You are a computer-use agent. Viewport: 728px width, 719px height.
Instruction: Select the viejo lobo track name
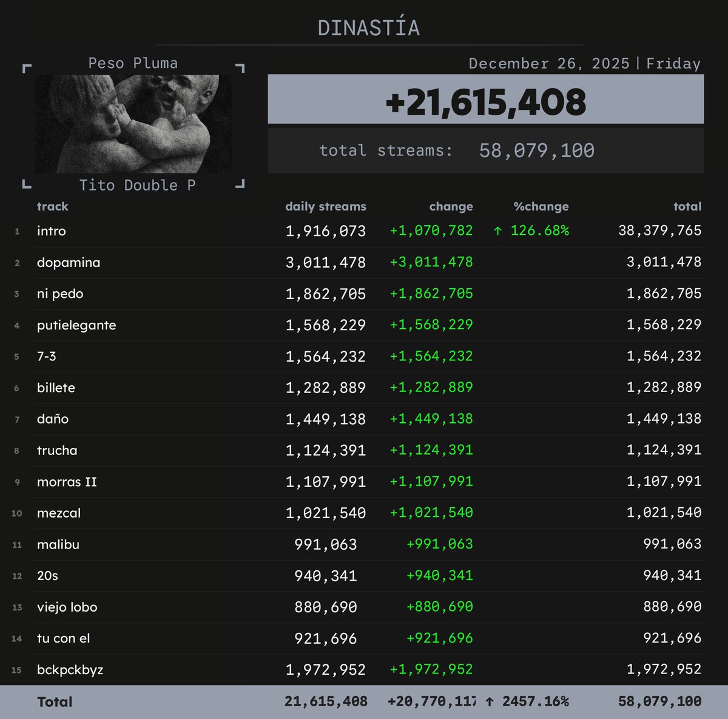[x=67, y=607]
